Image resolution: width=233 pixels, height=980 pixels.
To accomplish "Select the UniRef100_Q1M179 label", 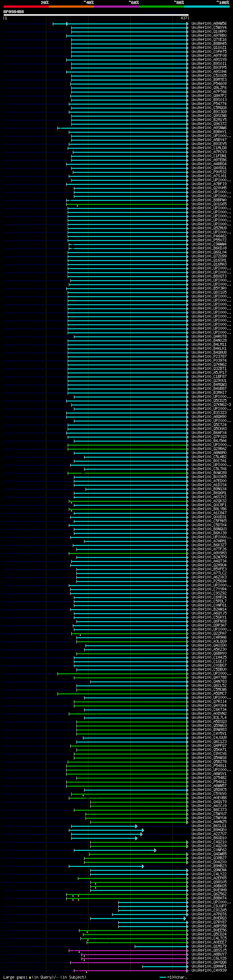I will (x=209, y=946).
